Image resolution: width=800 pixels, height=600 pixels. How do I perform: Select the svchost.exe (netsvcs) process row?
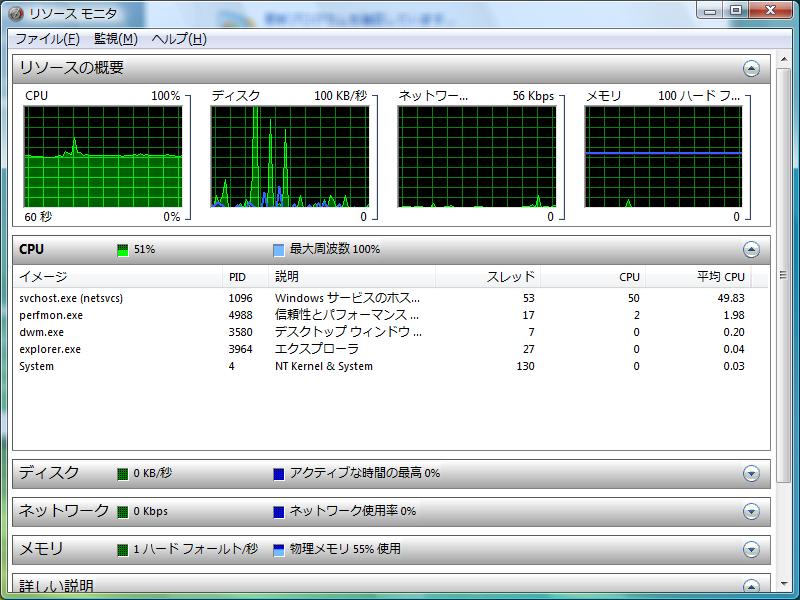point(71,298)
